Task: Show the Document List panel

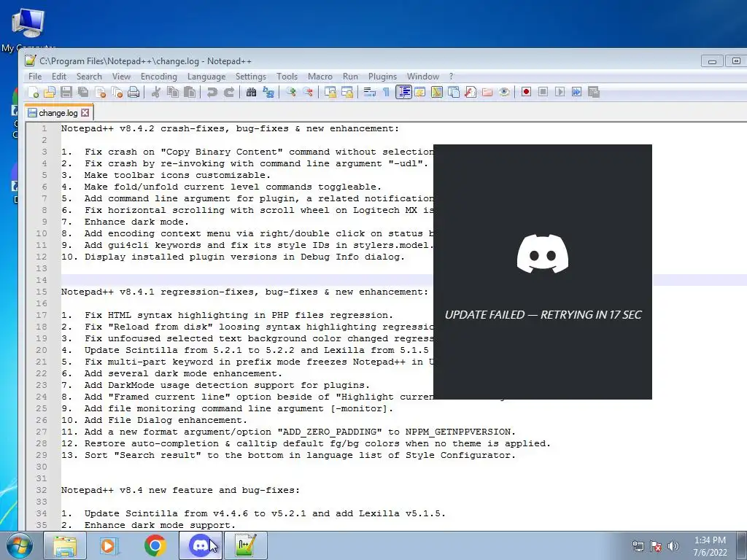Action: (x=454, y=92)
